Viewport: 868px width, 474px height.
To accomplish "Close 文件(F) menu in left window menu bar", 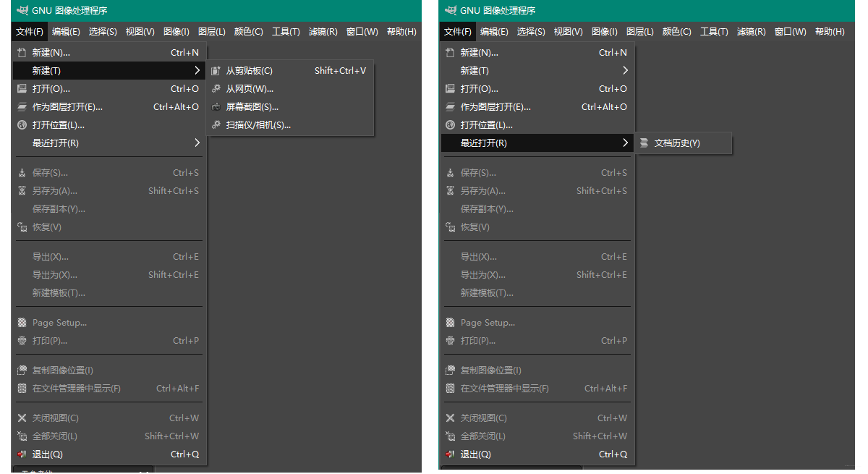I will [x=30, y=31].
